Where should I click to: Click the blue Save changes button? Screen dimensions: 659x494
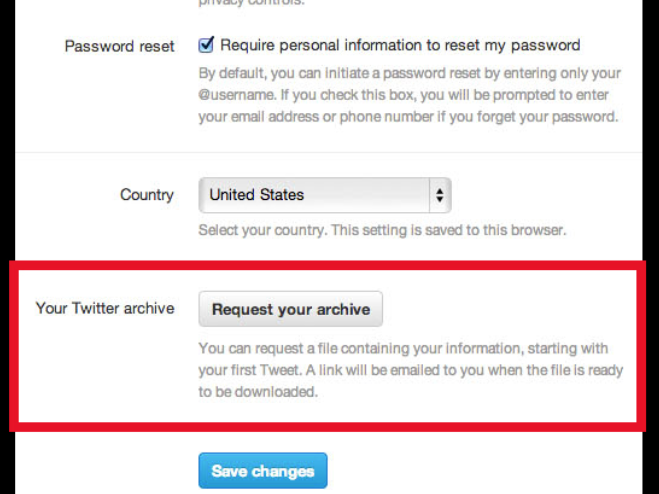pyautogui.click(x=263, y=471)
